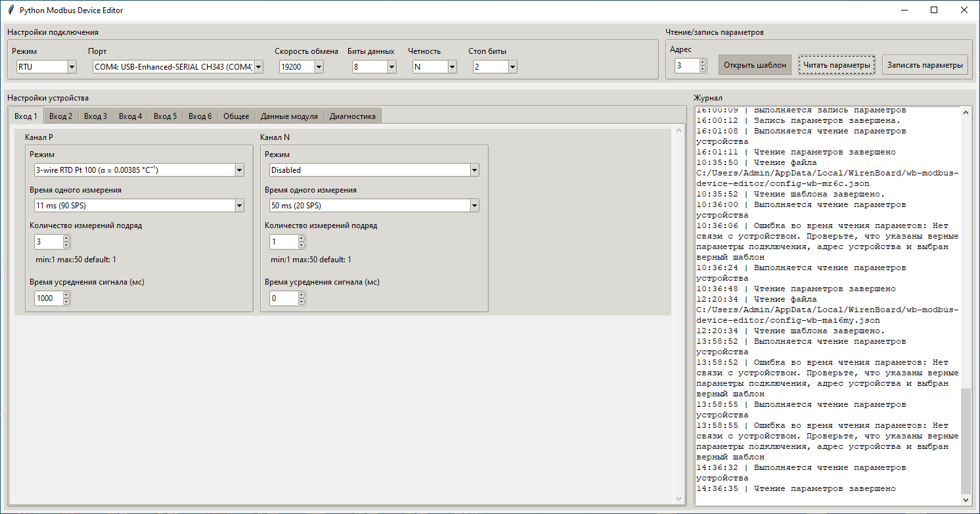
Task: Expand the Биты данных dropdown
Action: [x=391, y=67]
